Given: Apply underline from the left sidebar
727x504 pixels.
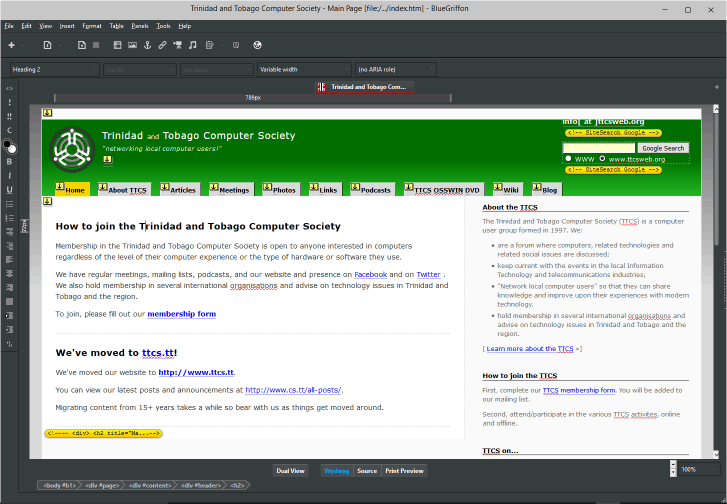Looking at the screenshot, I should pos(9,189).
